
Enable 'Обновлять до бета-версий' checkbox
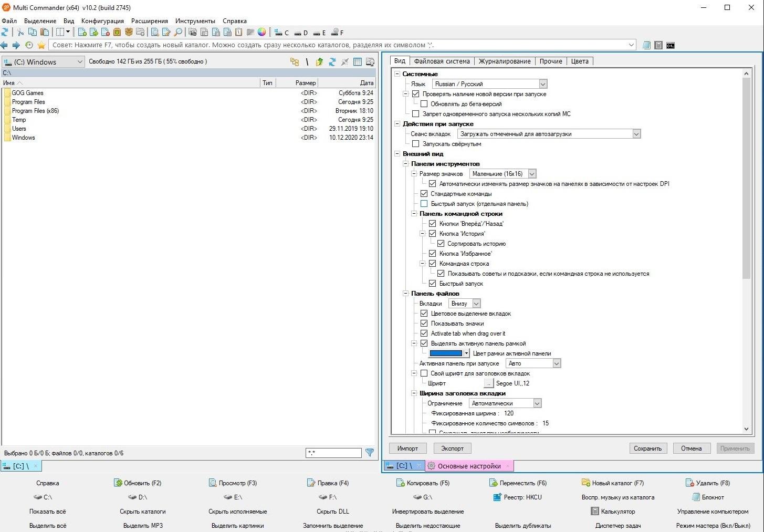click(424, 104)
